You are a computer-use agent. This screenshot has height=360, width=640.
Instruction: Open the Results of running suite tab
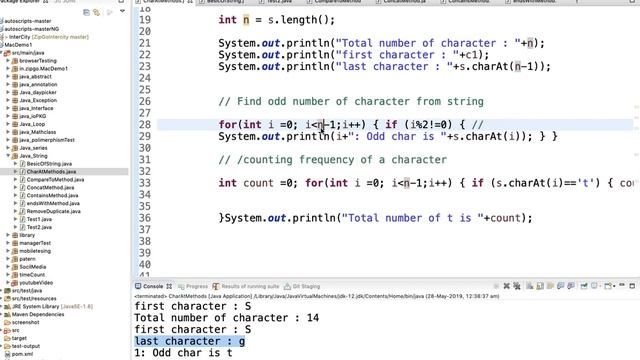coord(246,286)
